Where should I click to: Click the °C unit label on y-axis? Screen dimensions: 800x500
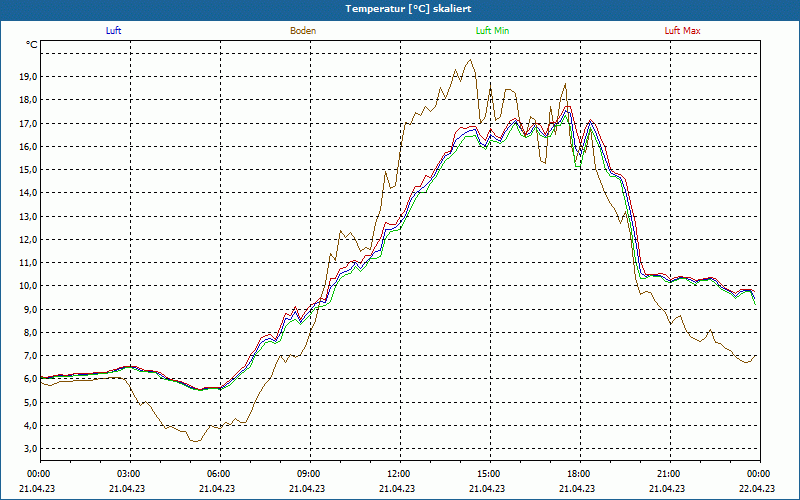pos(32,45)
